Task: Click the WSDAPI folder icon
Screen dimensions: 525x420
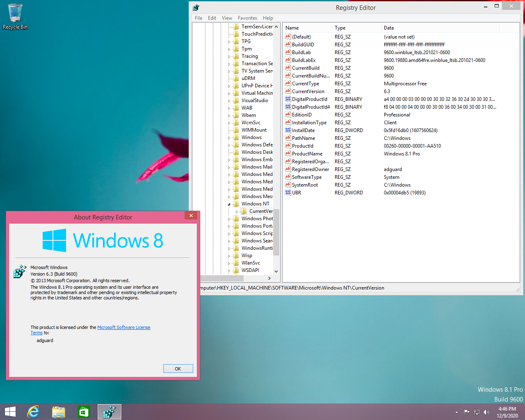Action: [236, 270]
